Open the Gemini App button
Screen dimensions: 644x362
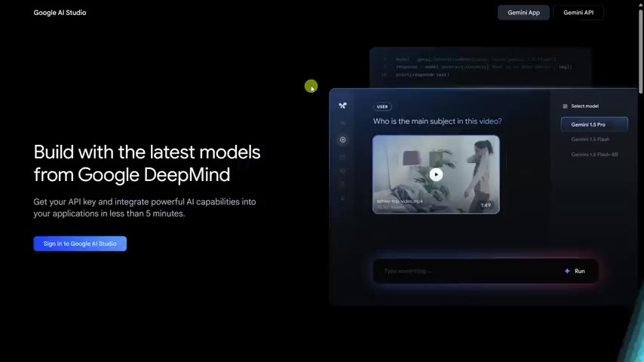523,13
